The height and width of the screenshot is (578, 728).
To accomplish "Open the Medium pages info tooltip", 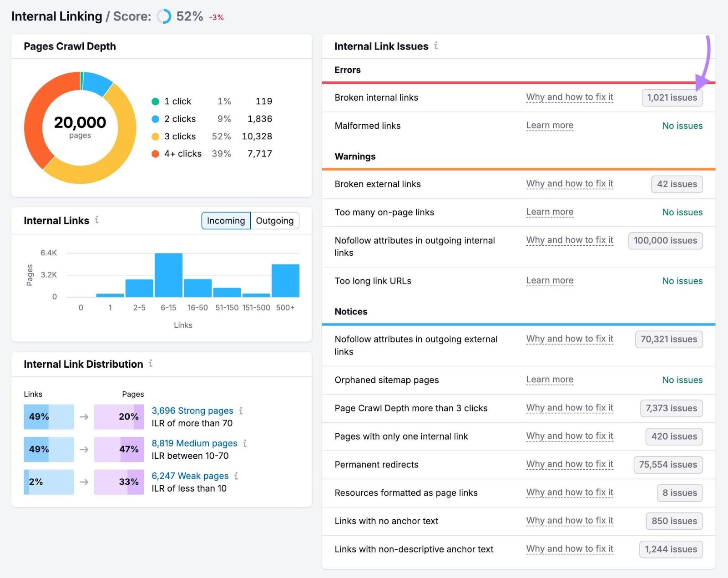I will point(245,443).
